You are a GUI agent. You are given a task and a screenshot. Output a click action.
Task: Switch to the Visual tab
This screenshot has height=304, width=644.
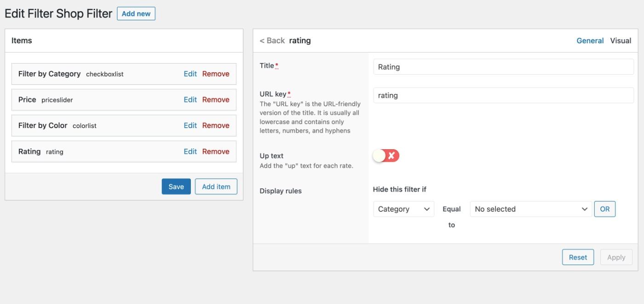point(621,41)
